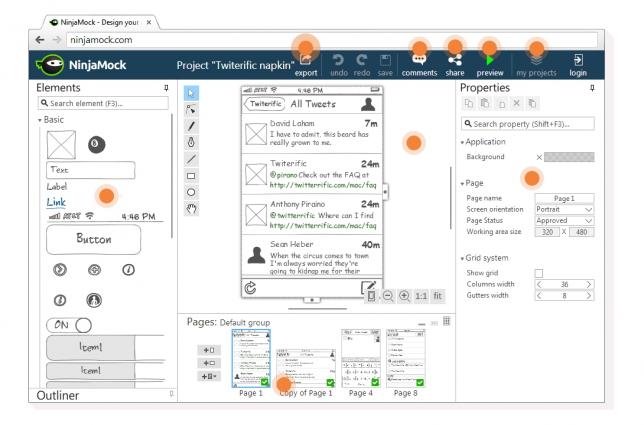Click the profile icon in mockup header

tap(368, 104)
